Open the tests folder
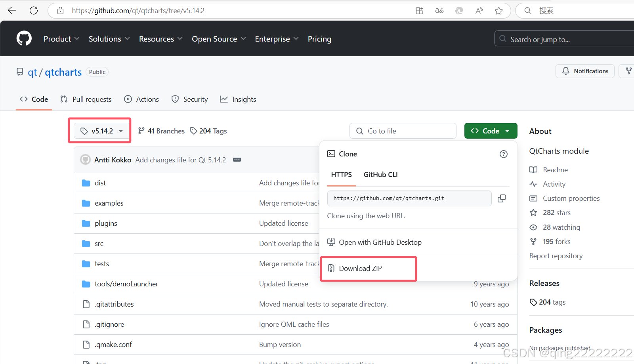The height and width of the screenshot is (364, 634). click(102, 264)
